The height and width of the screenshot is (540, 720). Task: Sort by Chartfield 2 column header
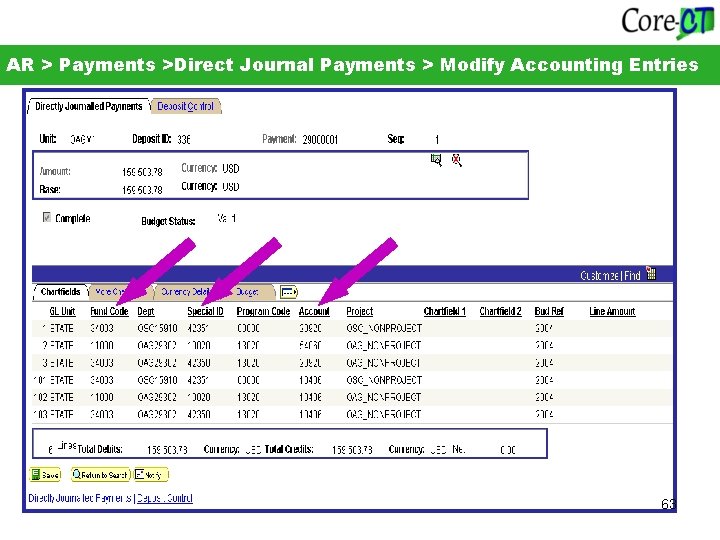click(x=501, y=311)
